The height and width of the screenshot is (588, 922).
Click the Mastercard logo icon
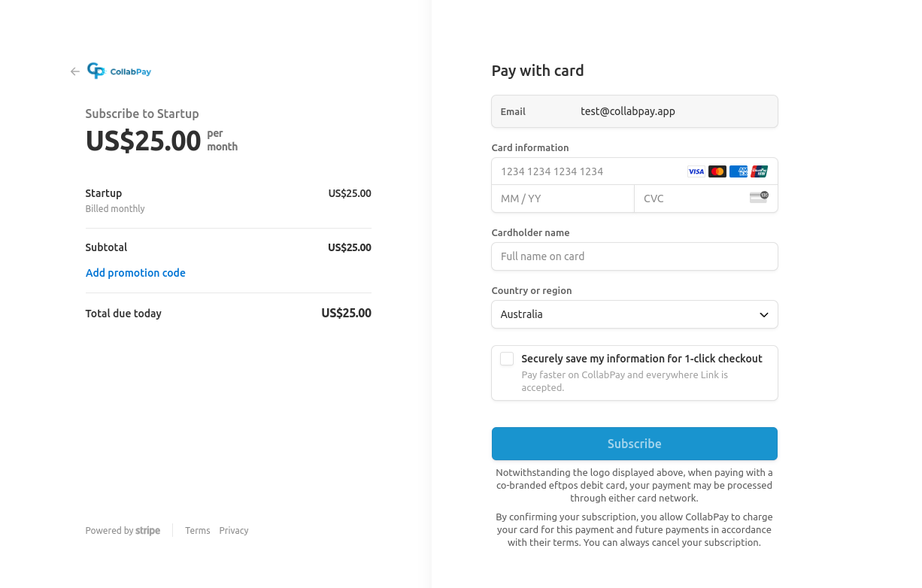[x=717, y=171]
